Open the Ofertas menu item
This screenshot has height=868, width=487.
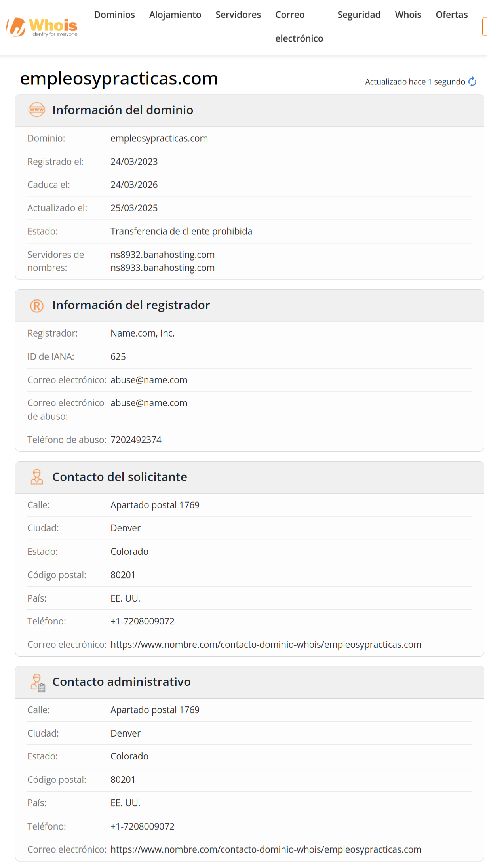click(451, 15)
